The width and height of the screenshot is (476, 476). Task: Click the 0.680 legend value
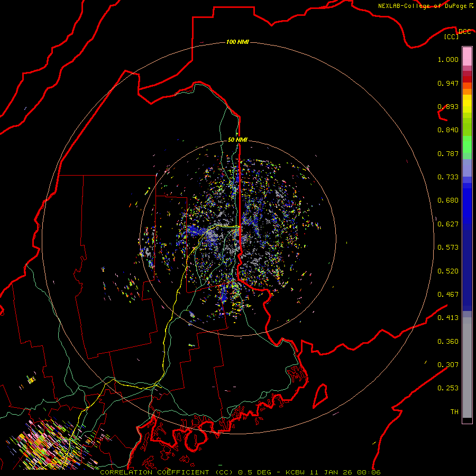tap(448, 200)
